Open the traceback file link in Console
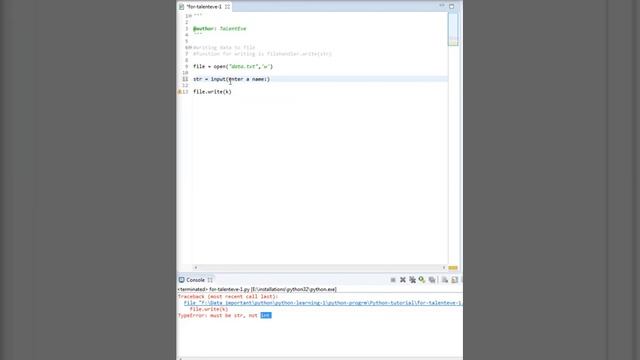640x360 pixels. tap(322, 303)
